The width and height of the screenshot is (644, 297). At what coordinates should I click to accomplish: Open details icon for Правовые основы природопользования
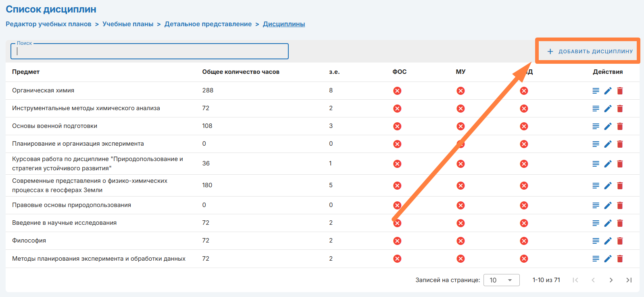pyautogui.click(x=596, y=205)
